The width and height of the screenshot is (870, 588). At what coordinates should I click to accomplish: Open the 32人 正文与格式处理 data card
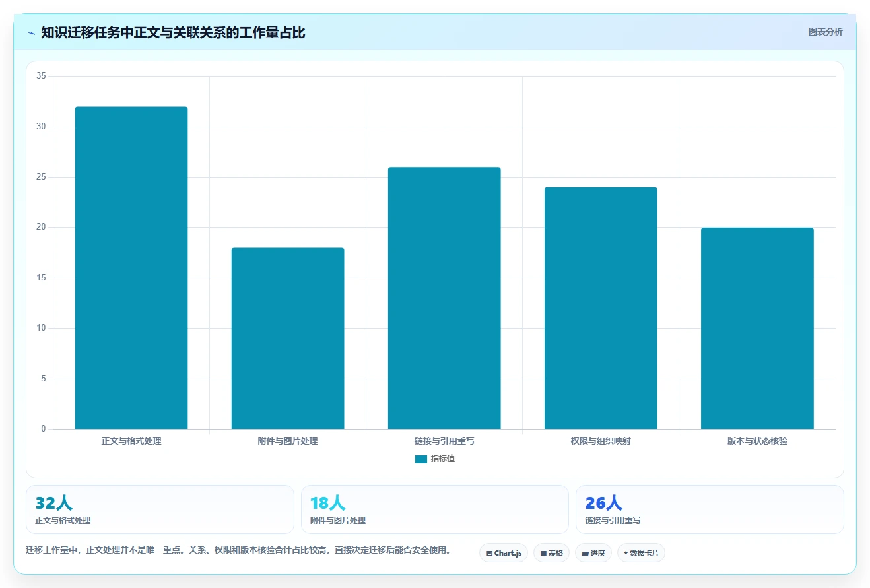(160, 509)
